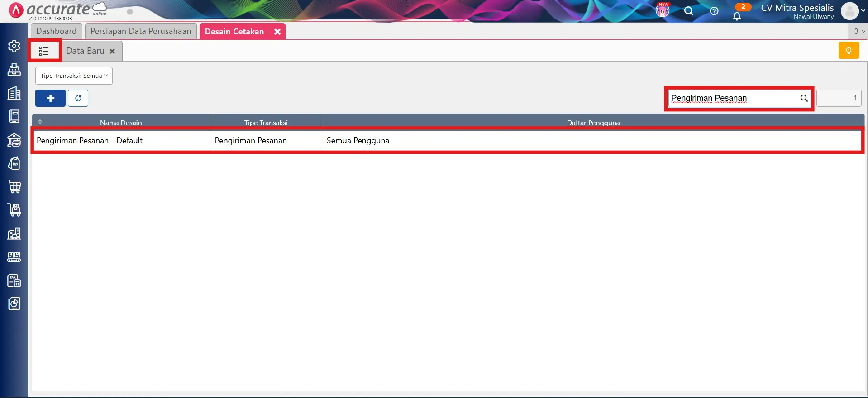Open the inventory trolley icon

pyautogui.click(x=14, y=210)
